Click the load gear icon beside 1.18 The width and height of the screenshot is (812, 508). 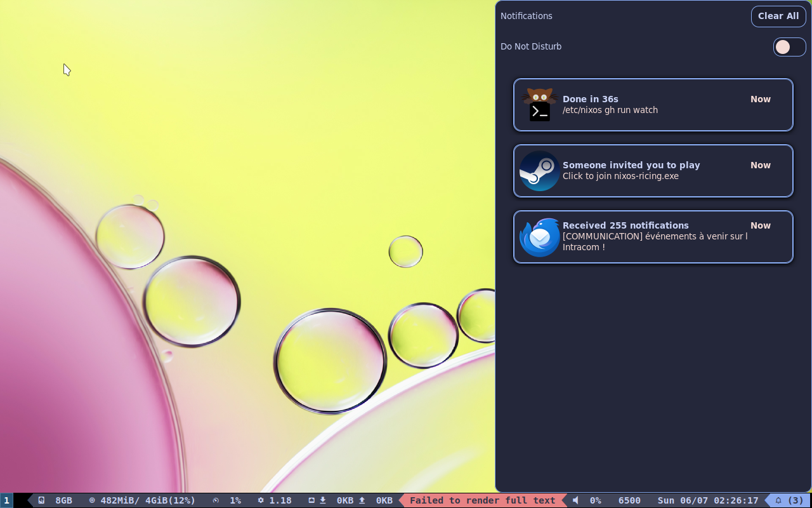pyautogui.click(x=261, y=500)
